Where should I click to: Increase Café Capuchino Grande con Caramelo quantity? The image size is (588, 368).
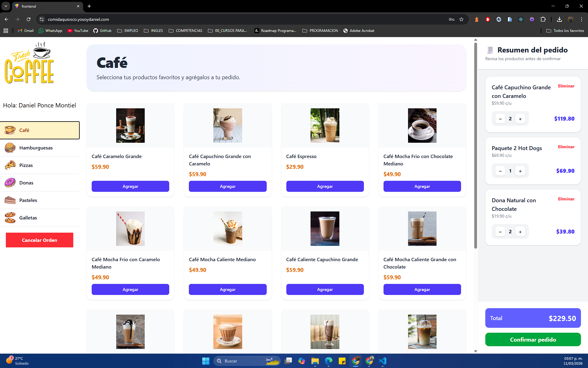coord(520,119)
